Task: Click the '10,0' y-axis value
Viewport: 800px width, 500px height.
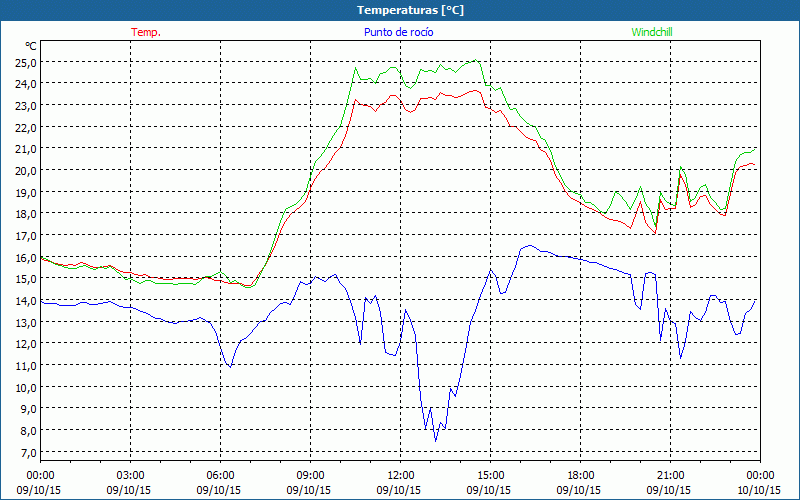Action: 26,388
